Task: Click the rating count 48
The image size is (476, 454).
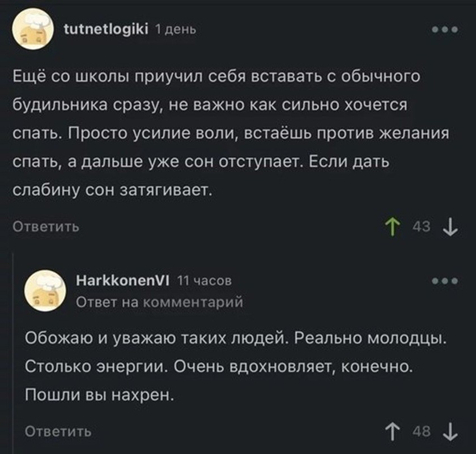Action: pyautogui.click(x=422, y=431)
